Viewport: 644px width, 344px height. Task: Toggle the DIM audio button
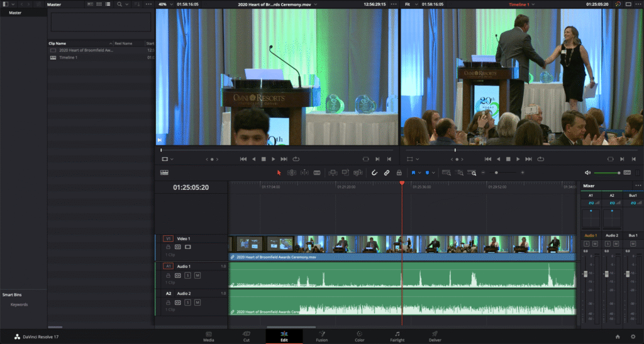pyautogui.click(x=627, y=173)
